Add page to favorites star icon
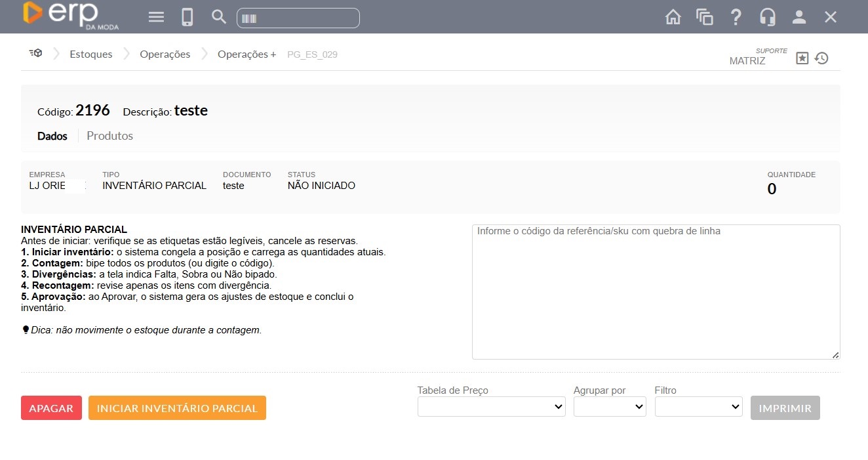 [x=802, y=58]
